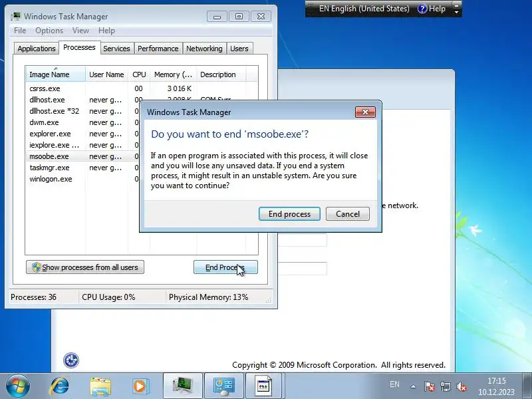The width and height of the screenshot is (532, 399).
Task: Click the setup wizard taskbar button
Action: click(223, 386)
